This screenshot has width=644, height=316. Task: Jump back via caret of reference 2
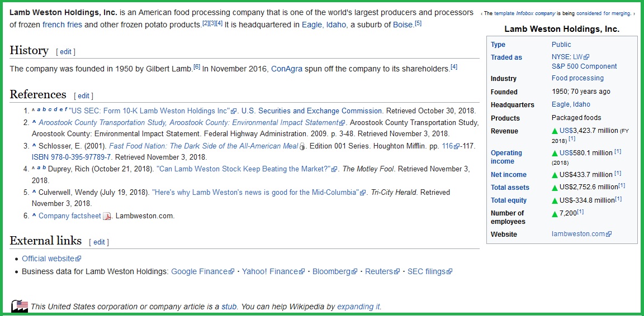pos(34,122)
